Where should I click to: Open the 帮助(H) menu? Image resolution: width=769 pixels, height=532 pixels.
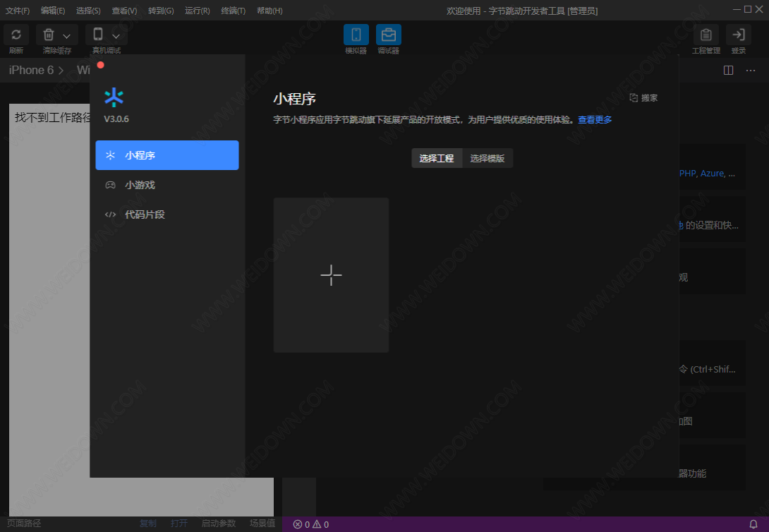[270, 11]
